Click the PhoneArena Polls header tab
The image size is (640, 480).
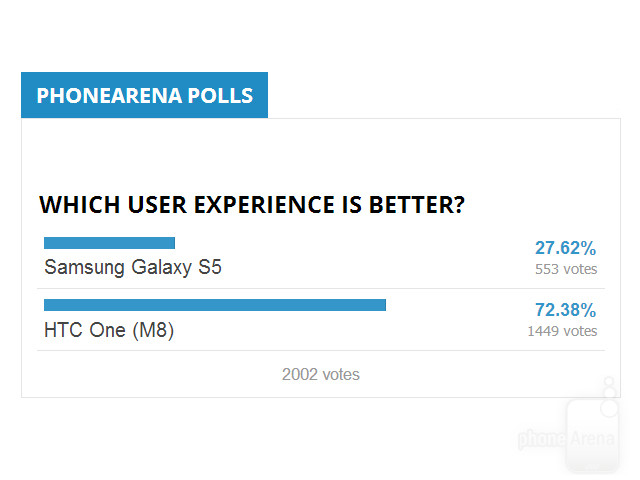coord(144,96)
